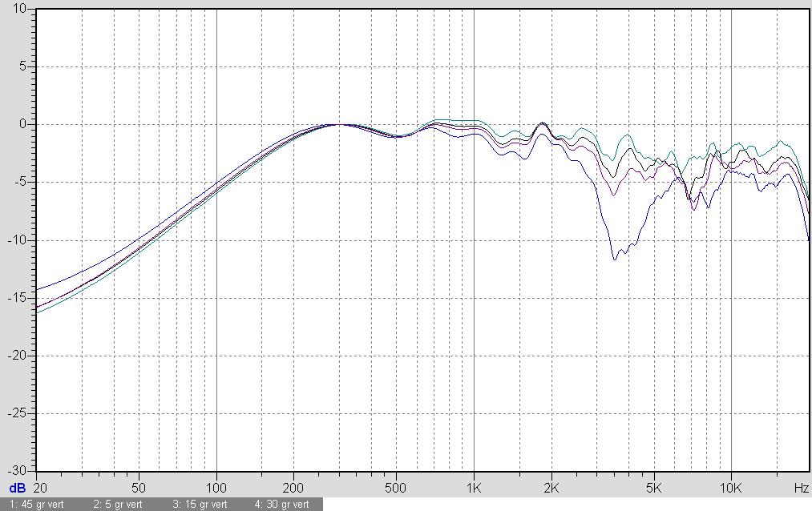Select the '3: 15 gr vert' curve legend entry
The image size is (812, 511).
click(200, 505)
